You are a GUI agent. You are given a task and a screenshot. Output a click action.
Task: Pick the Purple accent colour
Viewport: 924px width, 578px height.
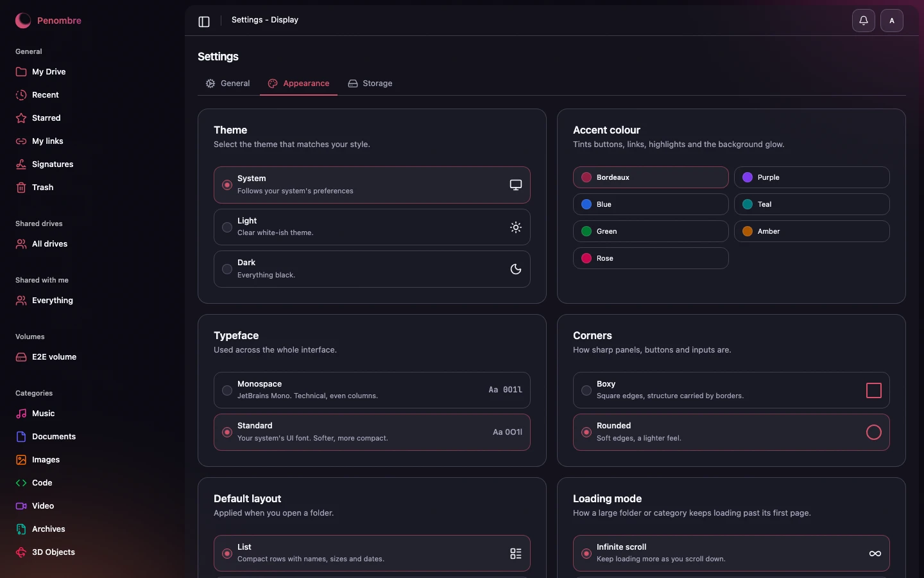(x=812, y=177)
